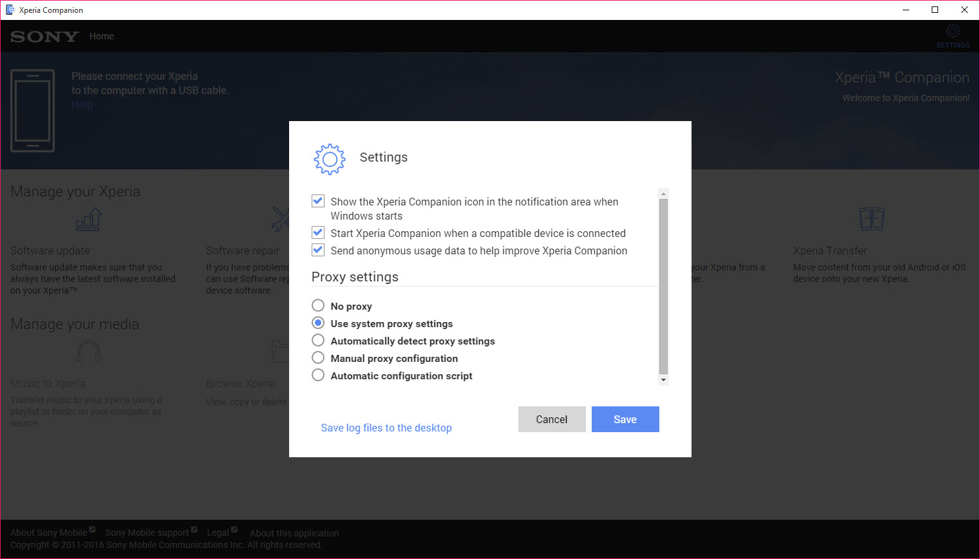Cancel the Settings dialog
The width and height of the screenshot is (980, 559).
click(x=552, y=419)
